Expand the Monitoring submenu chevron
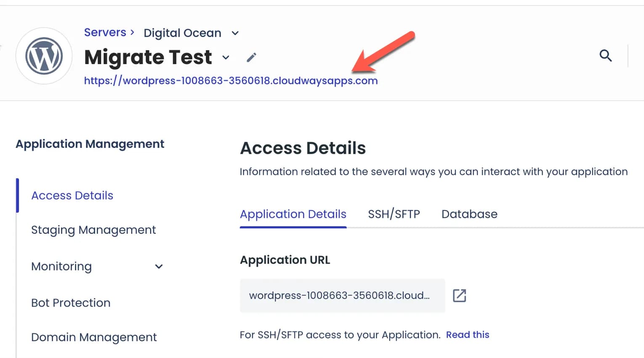Screen dimensions: 644x358 coord(159,266)
